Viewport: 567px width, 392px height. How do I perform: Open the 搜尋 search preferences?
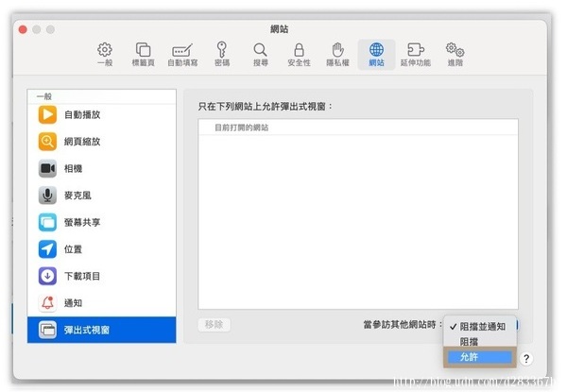261,55
